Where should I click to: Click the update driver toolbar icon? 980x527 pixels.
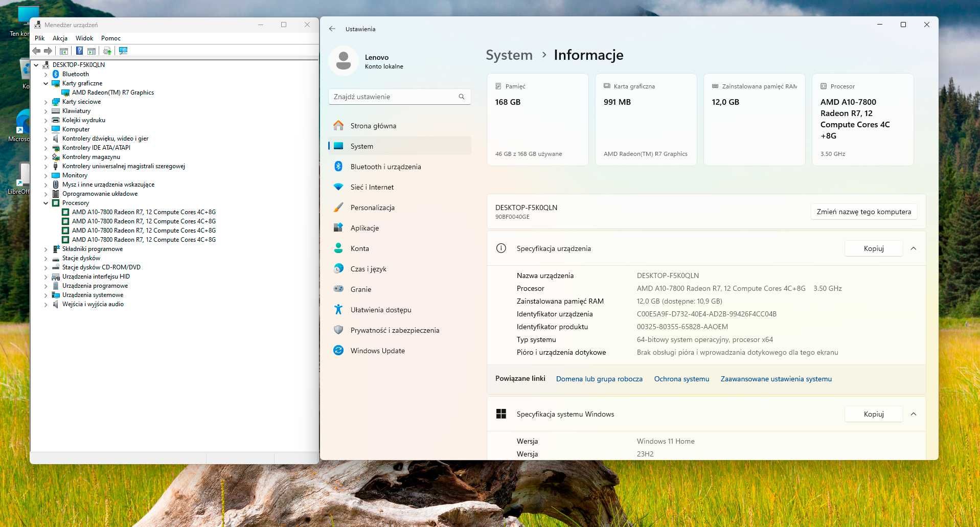pyautogui.click(x=107, y=51)
